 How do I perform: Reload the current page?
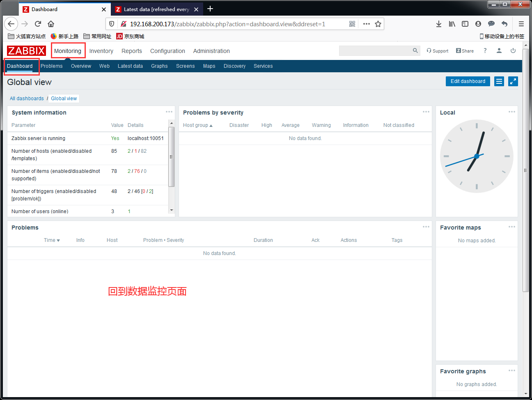[38, 24]
